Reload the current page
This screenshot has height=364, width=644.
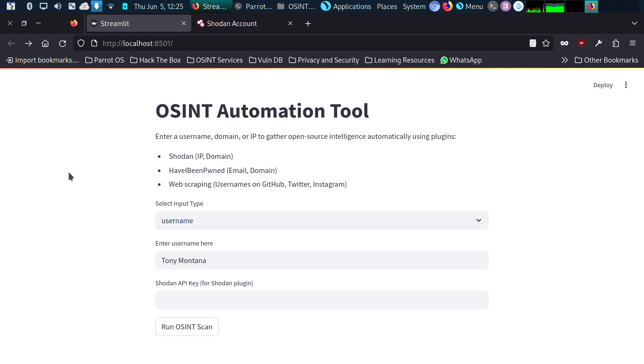point(63,43)
